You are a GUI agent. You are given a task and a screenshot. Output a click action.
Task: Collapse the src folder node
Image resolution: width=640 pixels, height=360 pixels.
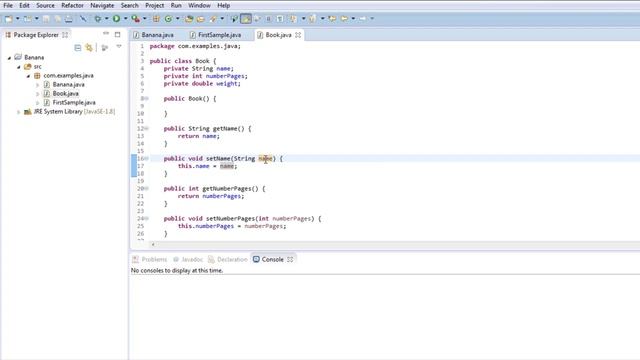(19, 67)
